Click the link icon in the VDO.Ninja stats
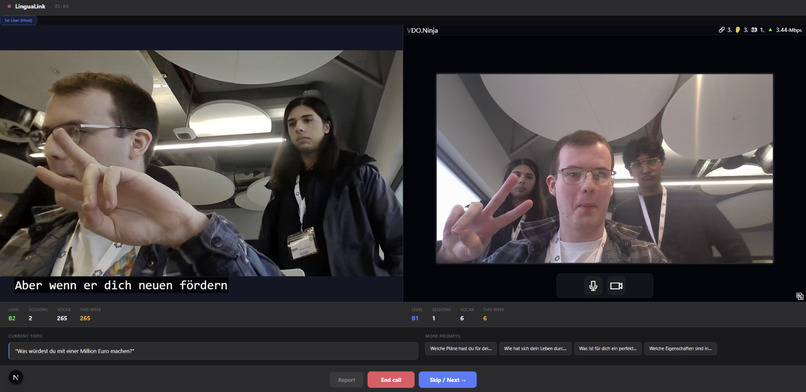The width and height of the screenshot is (806, 392). pos(721,30)
